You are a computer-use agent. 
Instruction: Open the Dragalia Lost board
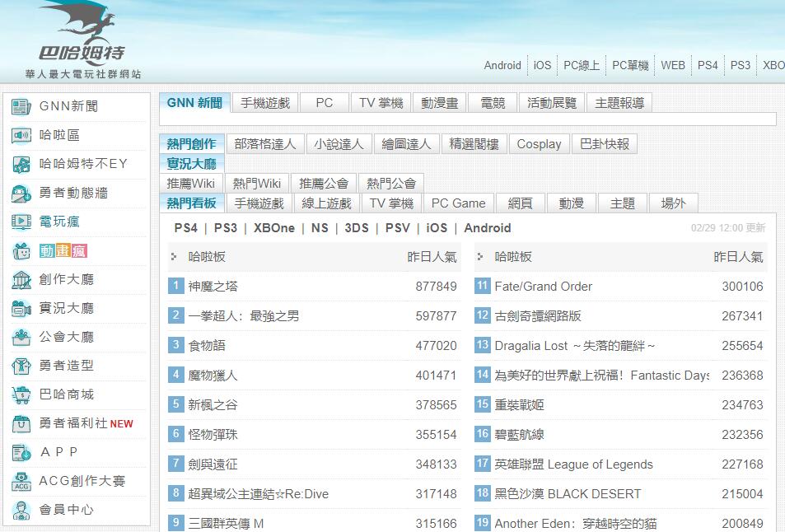pos(575,346)
